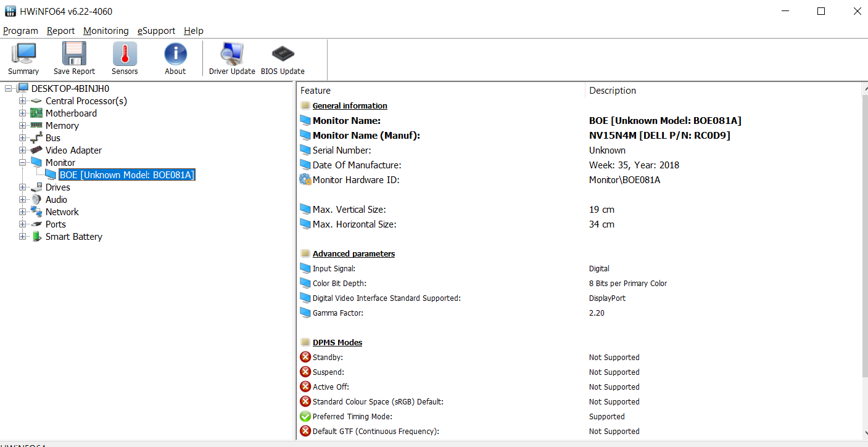Click the Save Report floppy icon

coord(74,55)
